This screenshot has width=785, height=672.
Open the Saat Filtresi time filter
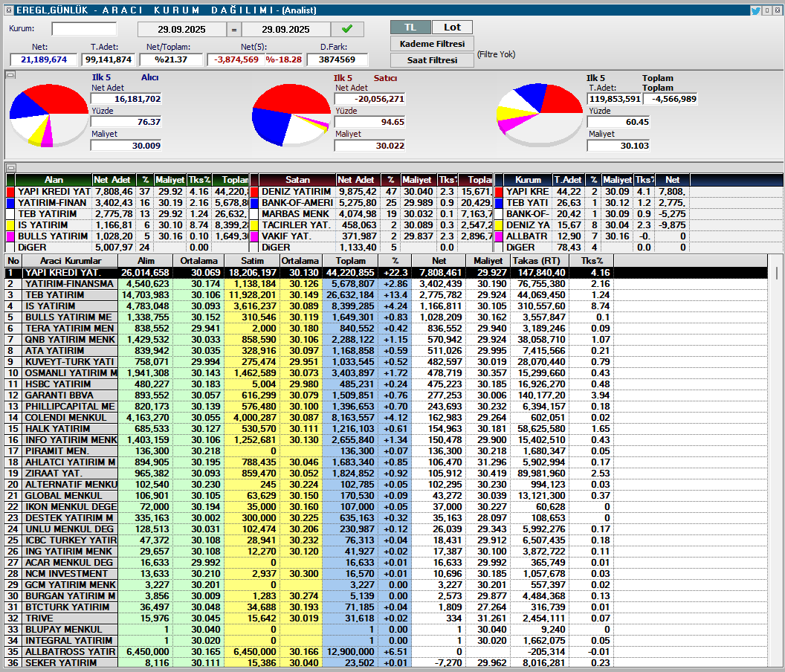pos(432,60)
